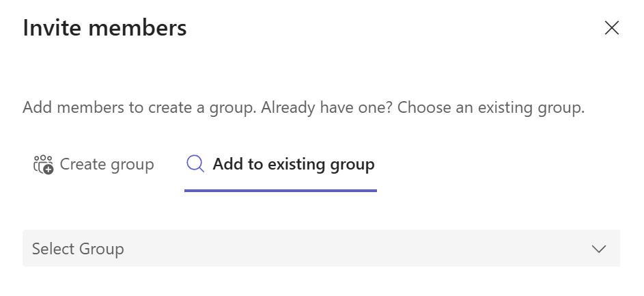The height and width of the screenshot is (296, 644).
Task: Close the Invite members dialog
Action: pyautogui.click(x=611, y=28)
